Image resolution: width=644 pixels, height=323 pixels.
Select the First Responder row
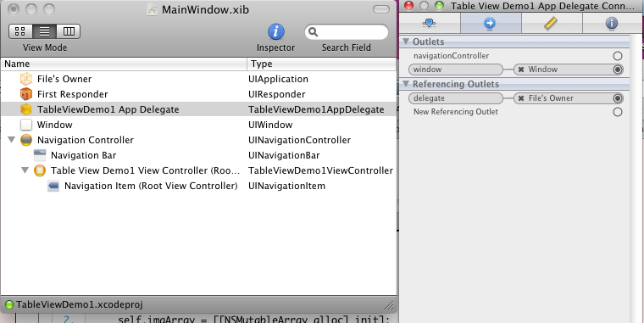(x=198, y=94)
